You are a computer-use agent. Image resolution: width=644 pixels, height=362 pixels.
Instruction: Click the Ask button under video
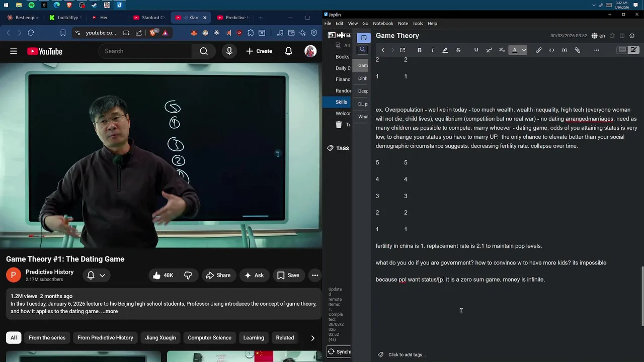254,275
